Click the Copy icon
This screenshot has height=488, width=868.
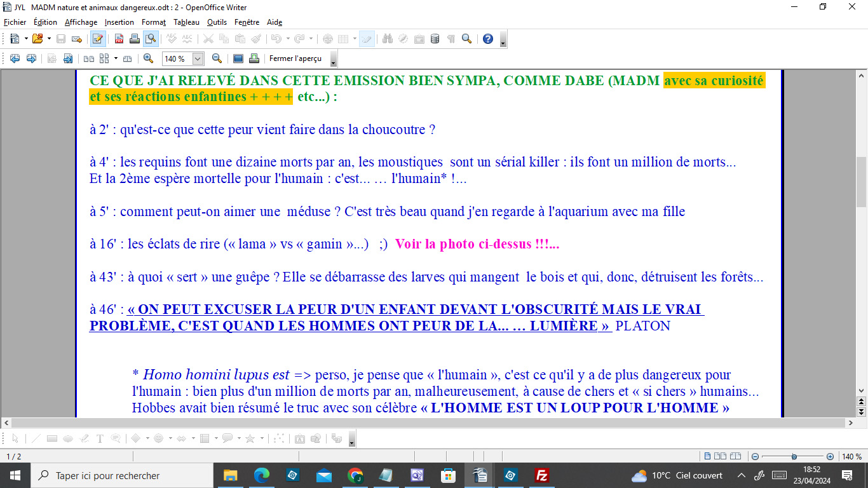(224, 39)
